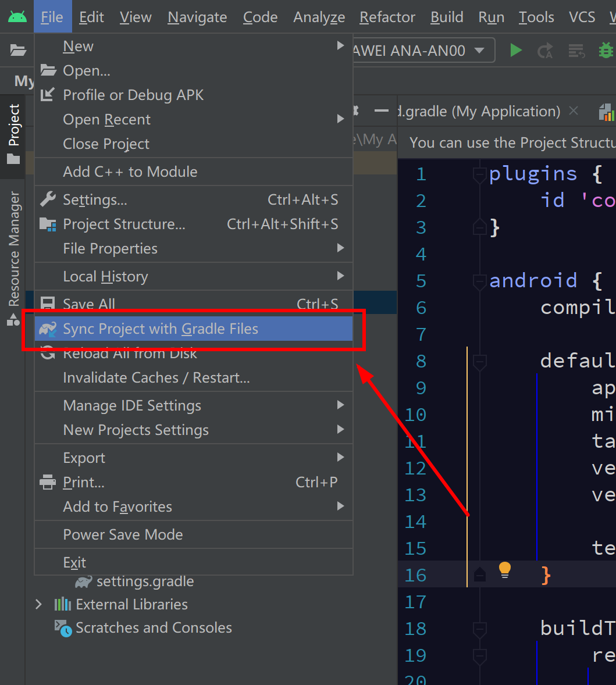This screenshot has width=616, height=685.
Task: Click the profiler chart icon near the editor tab
Action: point(607,110)
